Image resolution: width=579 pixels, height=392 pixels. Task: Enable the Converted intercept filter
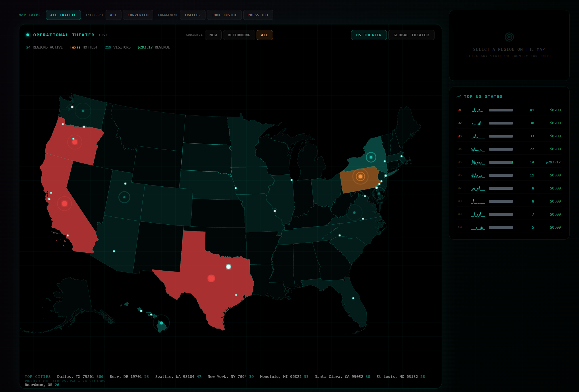[x=138, y=15]
